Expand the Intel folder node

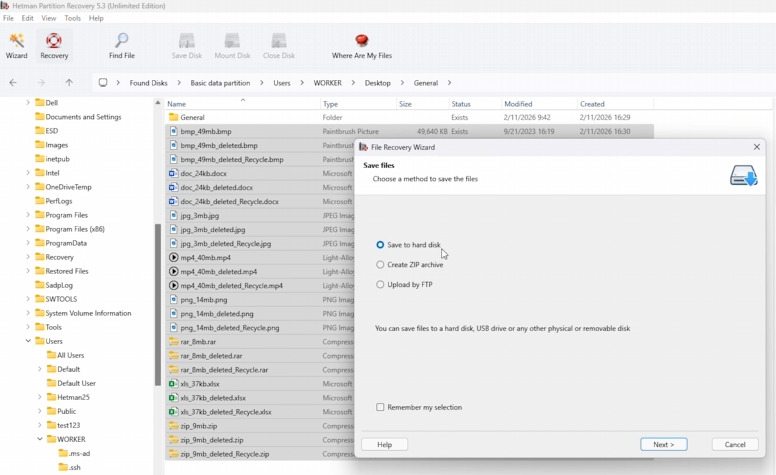pos(28,173)
